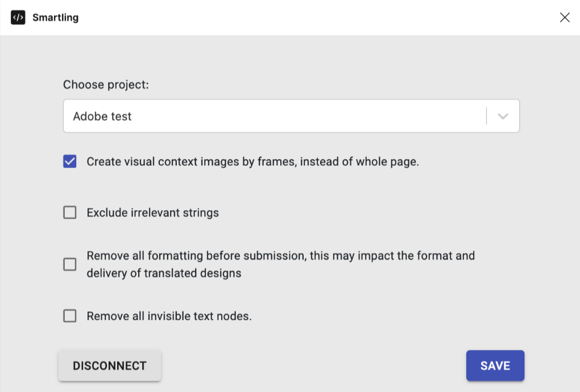Save settings with the SAVE button

tap(495, 366)
